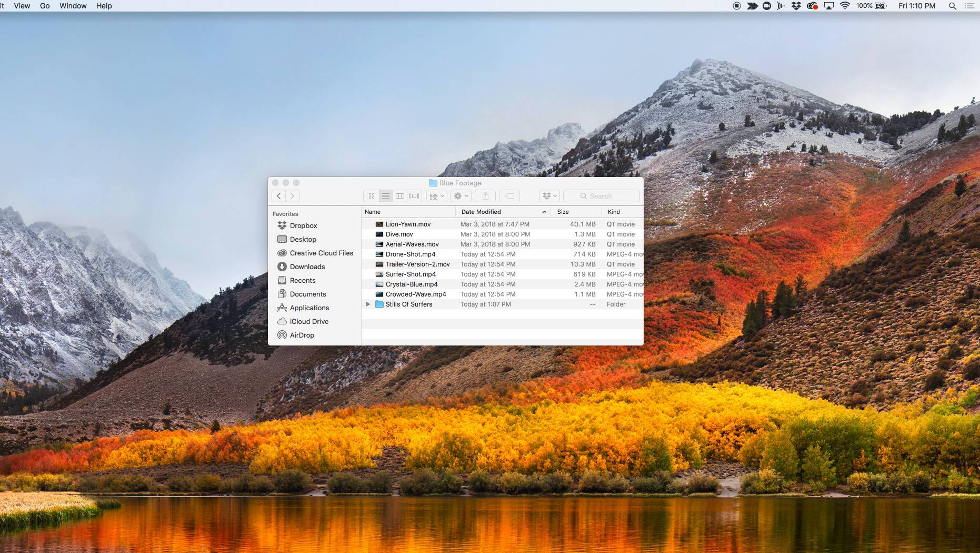Open the Window menu
Viewport: 980px width, 553px height.
click(73, 6)
